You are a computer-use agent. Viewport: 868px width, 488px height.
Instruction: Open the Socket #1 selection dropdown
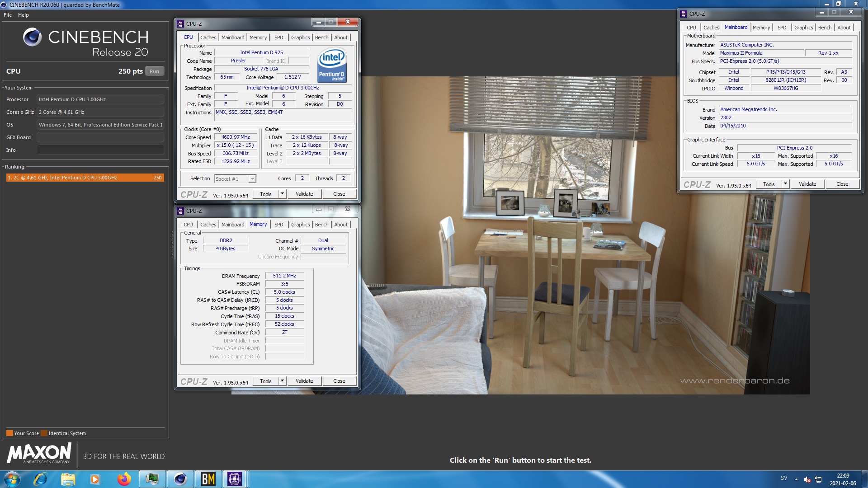[235, 179]
